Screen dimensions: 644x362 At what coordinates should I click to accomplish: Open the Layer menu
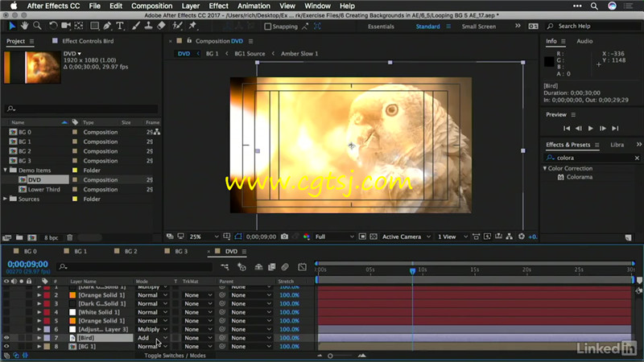191,6
